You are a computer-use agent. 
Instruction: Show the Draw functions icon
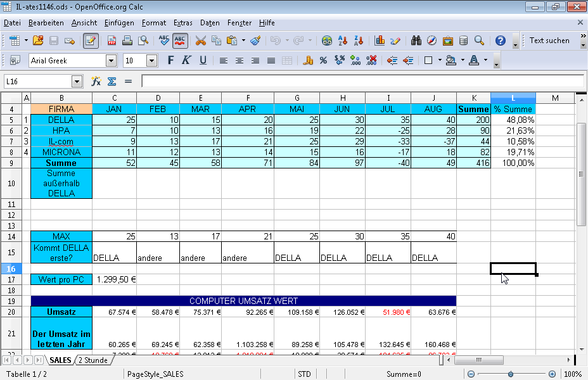pyautogui.click(x=395, y=41)
